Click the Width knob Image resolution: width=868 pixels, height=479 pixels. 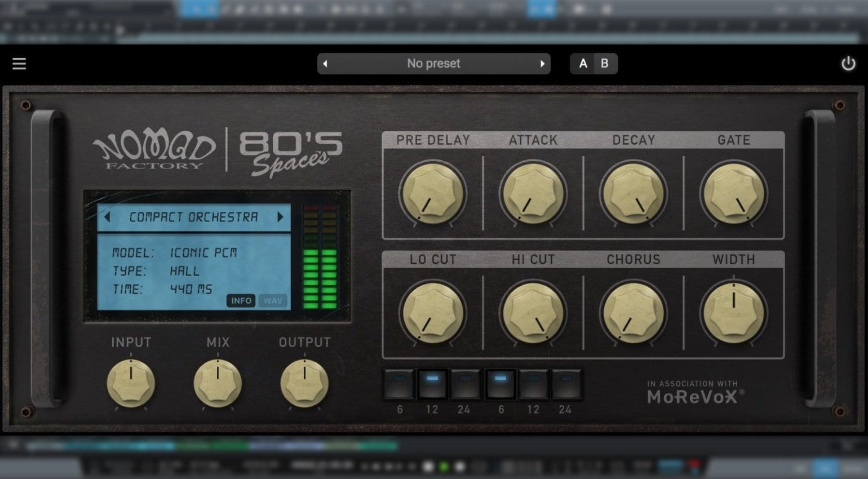click(x=733, y=313)
